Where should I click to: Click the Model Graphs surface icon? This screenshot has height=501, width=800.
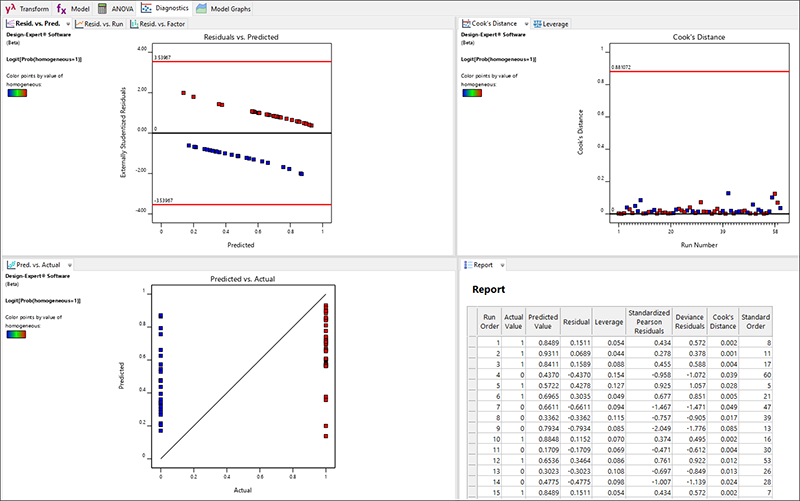click(203, 8)
